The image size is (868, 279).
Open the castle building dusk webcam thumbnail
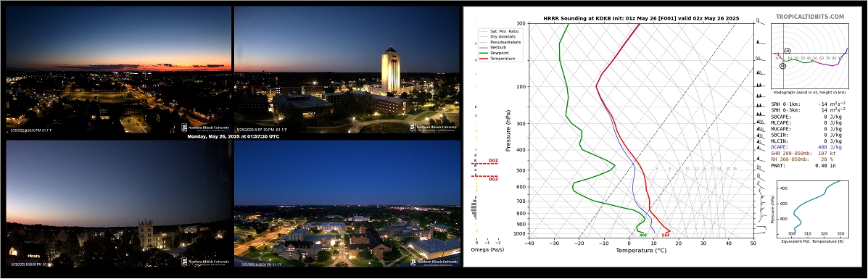coord(118,204)
